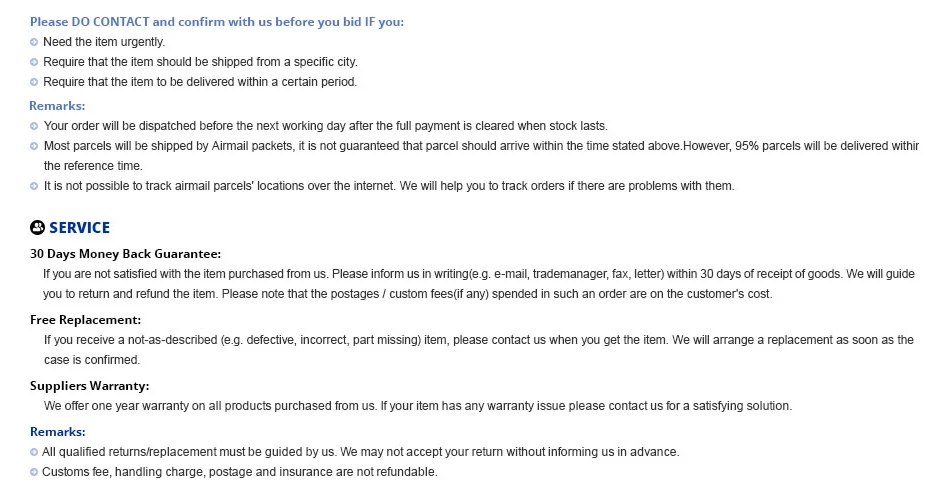The height and width of the screenshot is (495, 951).
Task: Click bullet icon beside 'Customs fee, handling charge'
Action: click(34, 473)
